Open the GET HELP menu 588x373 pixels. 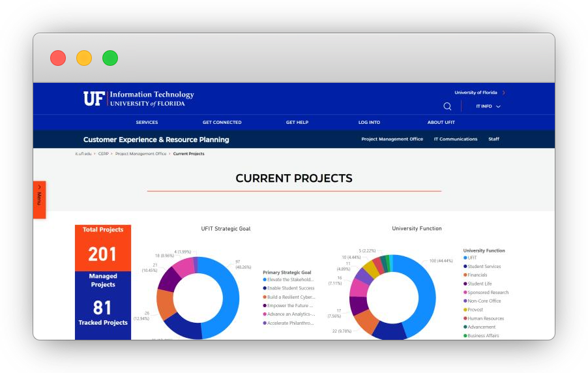297,123
